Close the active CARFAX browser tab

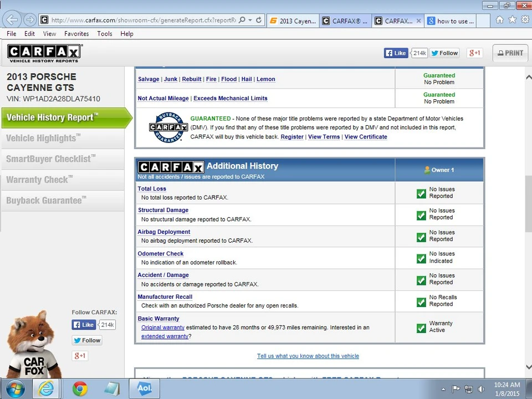point(419,21)
